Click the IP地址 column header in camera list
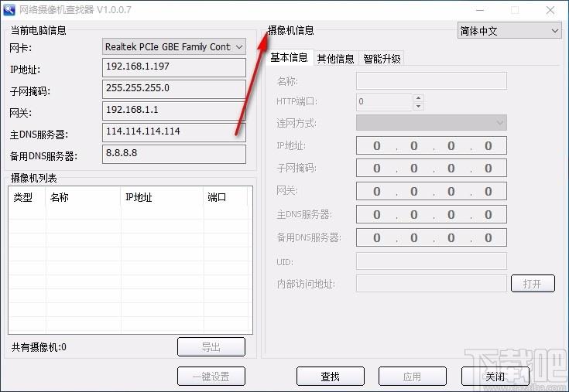The image size is (569, 392). (162, 197)
